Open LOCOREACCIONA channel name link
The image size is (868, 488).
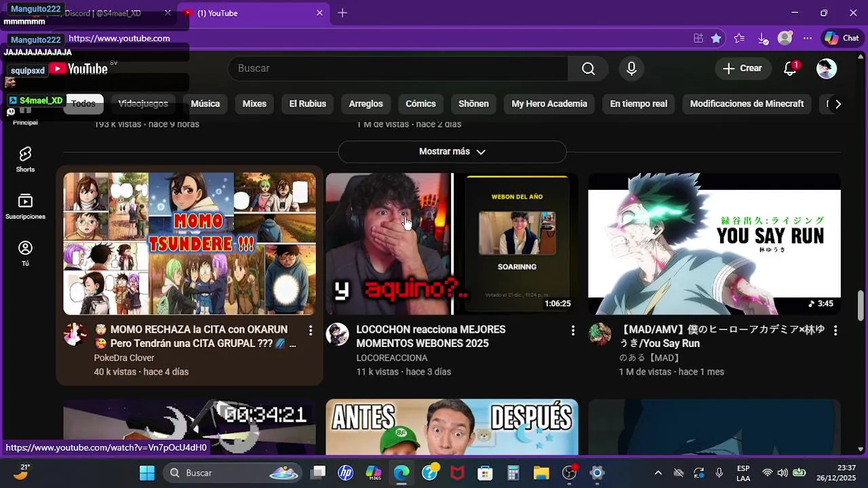(392, 358)
